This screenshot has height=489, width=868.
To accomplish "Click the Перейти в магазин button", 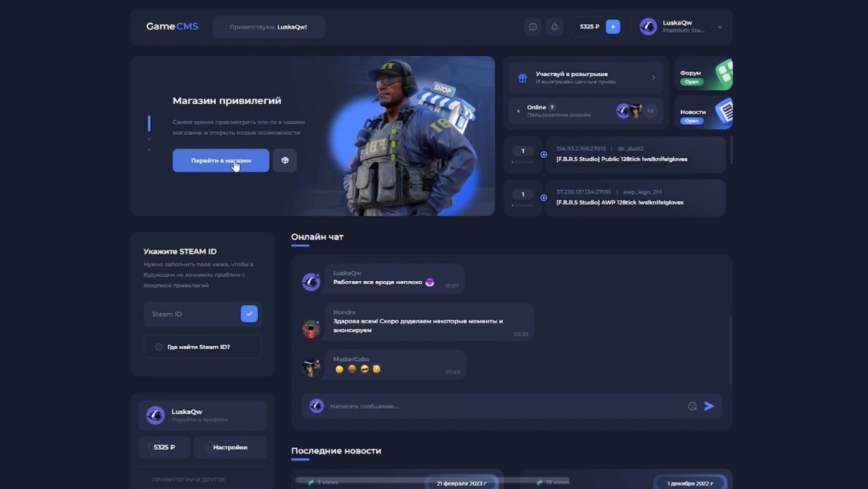I will [x=221, y=160].
